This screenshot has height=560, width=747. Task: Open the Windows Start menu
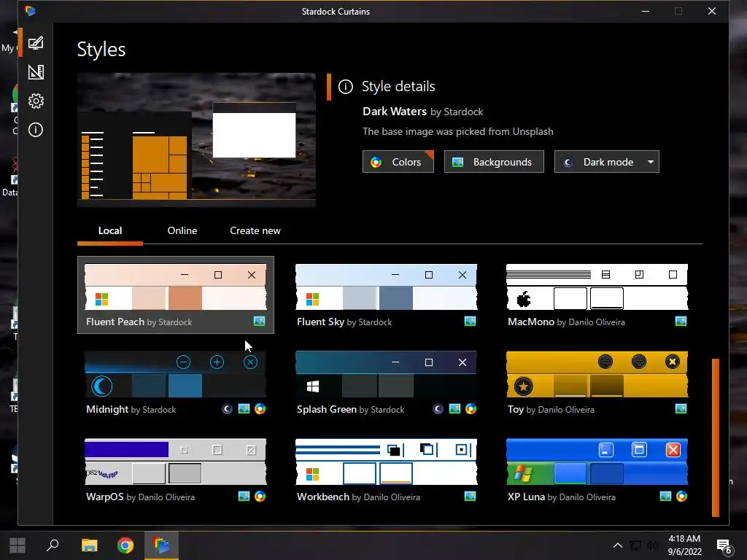[x=18, y=545]
